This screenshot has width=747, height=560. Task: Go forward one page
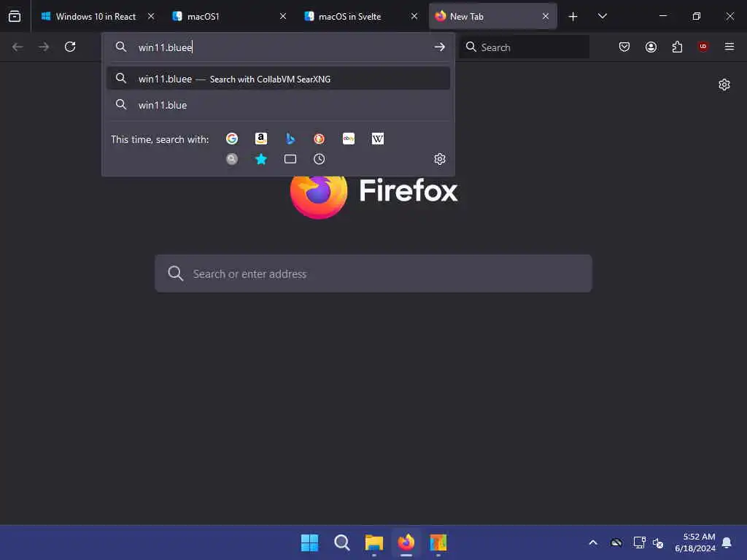[x=44, y=47]
